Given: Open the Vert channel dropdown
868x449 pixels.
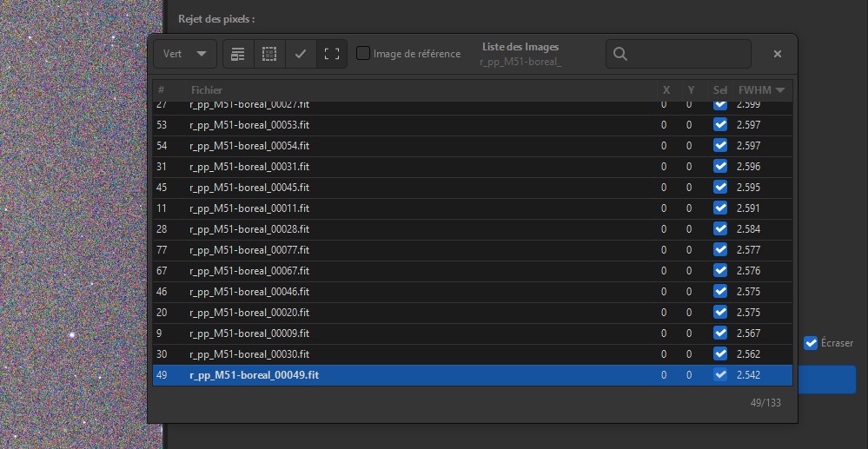Looking at the screenshot, I should (184, 54).
